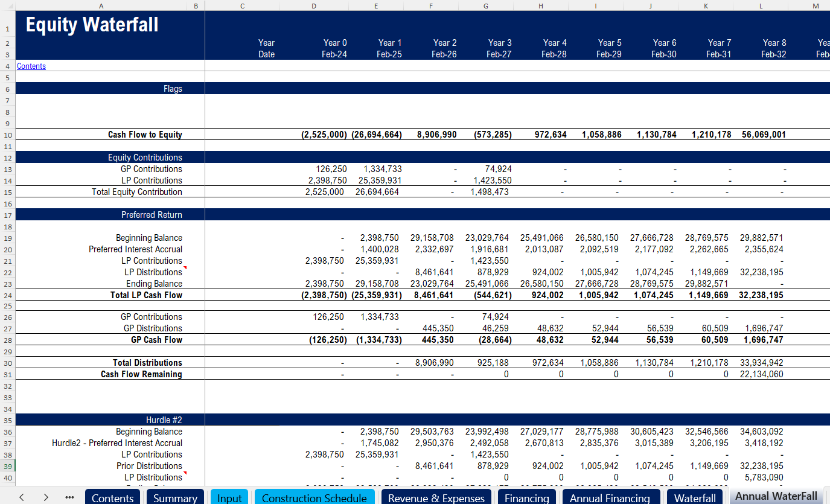The width and height of the screenshot is (830, 504).
Task: Open the Financing sheet tab
Action: (526, 497)
